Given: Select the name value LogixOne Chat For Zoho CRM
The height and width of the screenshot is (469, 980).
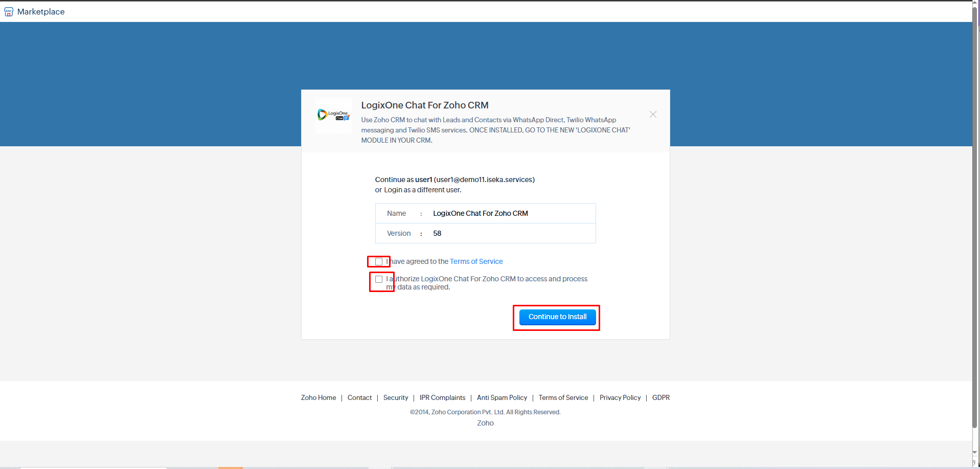Looking at the screenshot, I should (481, 213).
